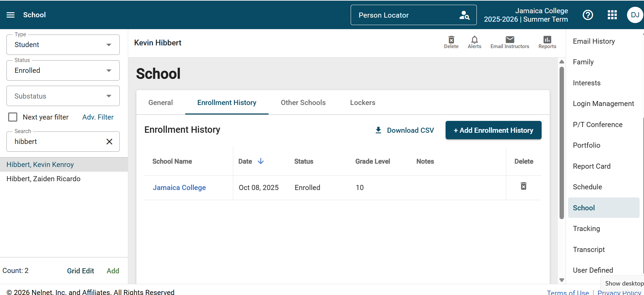Screen dimensions: 644x295
Task: Click the Grid Edit link
Action: (81, 271)
